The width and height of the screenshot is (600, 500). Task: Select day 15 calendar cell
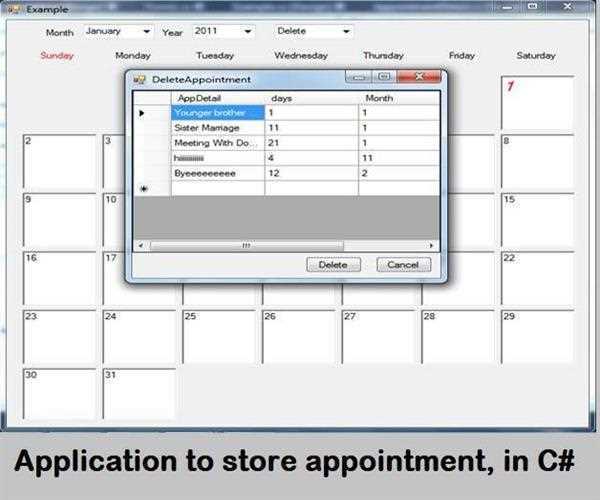(538, 220)
